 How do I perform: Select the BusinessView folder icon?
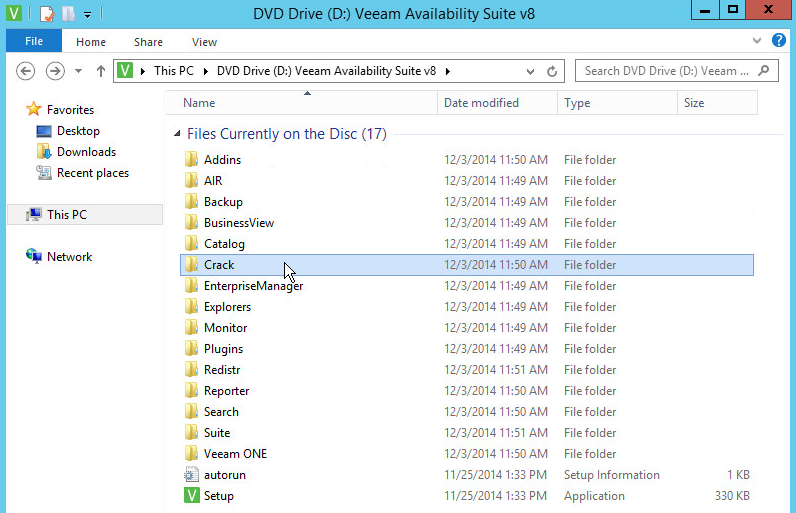pyautogui.click(x=191, y=222)
